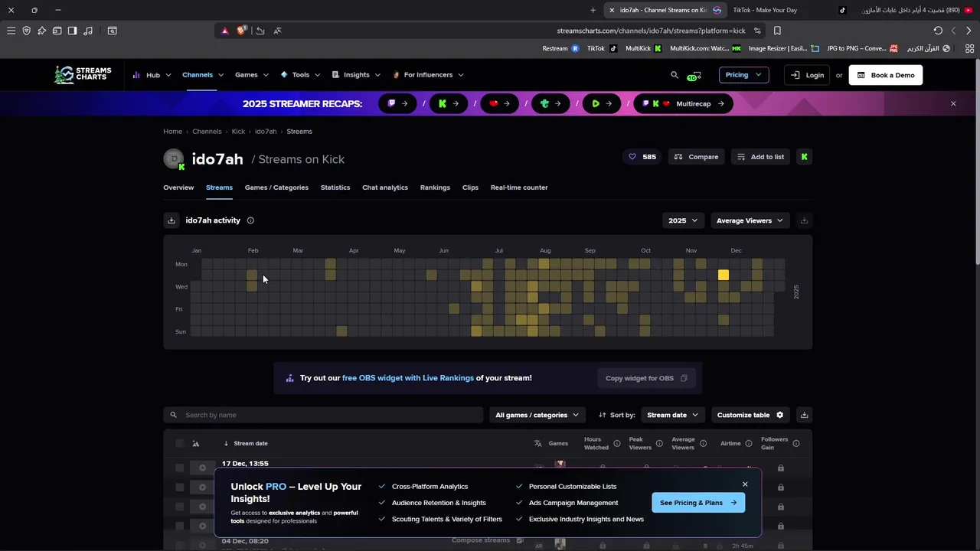This screenshot has height=551, width=980.
Task: Click the share arrow icon in address bar
Action: pyautogui.click(x=260, y=31)
